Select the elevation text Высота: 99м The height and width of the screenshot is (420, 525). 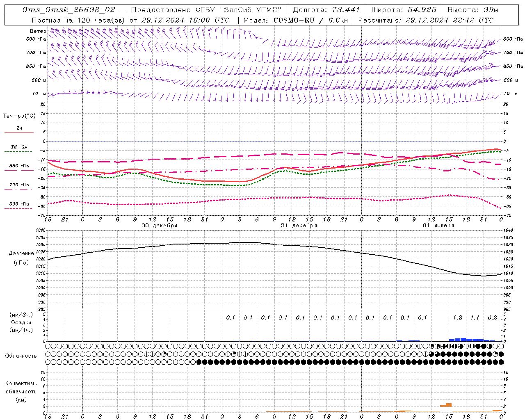[x=473, y=10]
